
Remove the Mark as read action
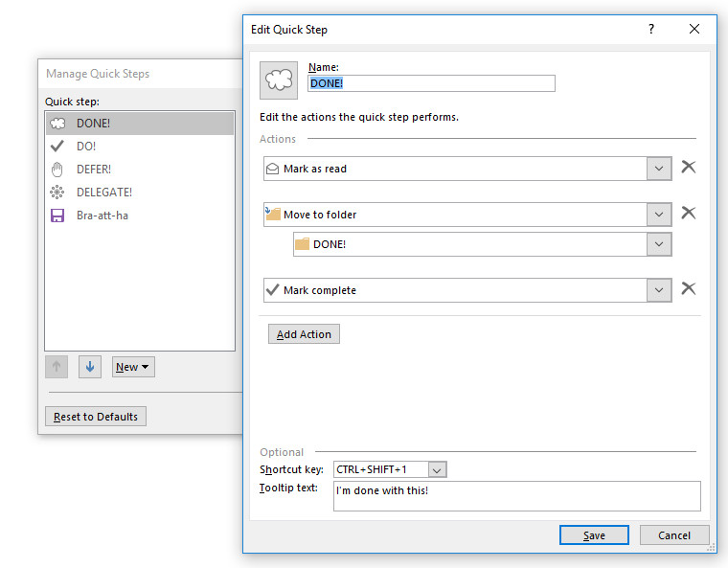tap(688, 168)
